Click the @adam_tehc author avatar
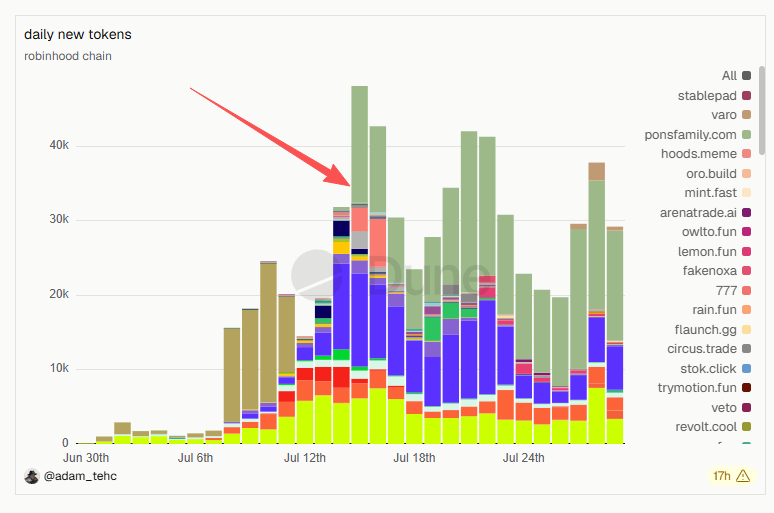The image size is (774, 513). pos(32,476)
